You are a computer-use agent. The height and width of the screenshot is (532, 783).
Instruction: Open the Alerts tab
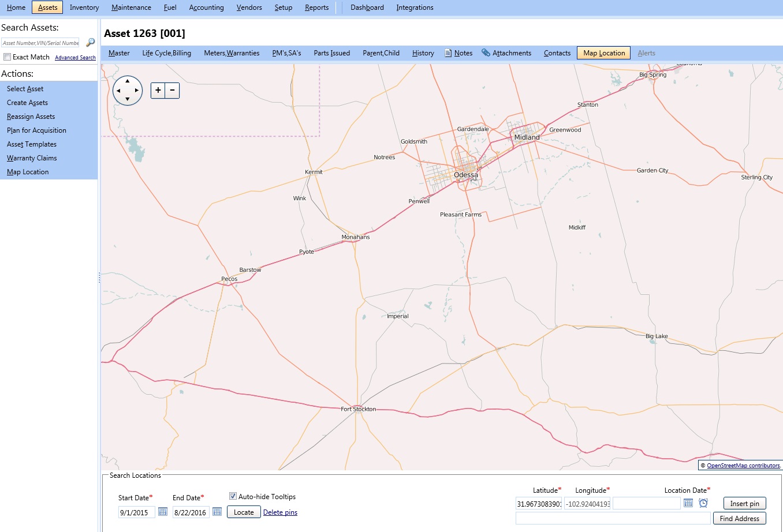coord(646,53)
